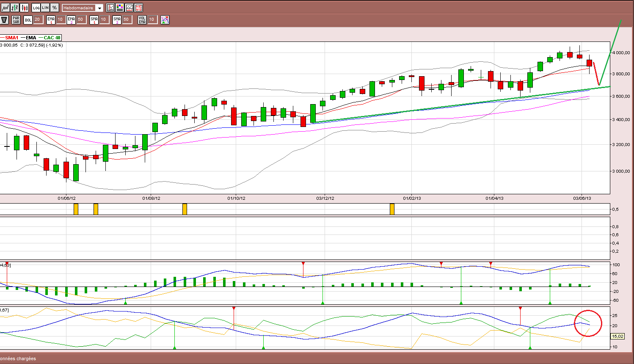The width and height of the screenshot is (634, 364).
Task: Toggle the SMA 2 moving average
Action: pyautogui.click(x=117, y=19)
